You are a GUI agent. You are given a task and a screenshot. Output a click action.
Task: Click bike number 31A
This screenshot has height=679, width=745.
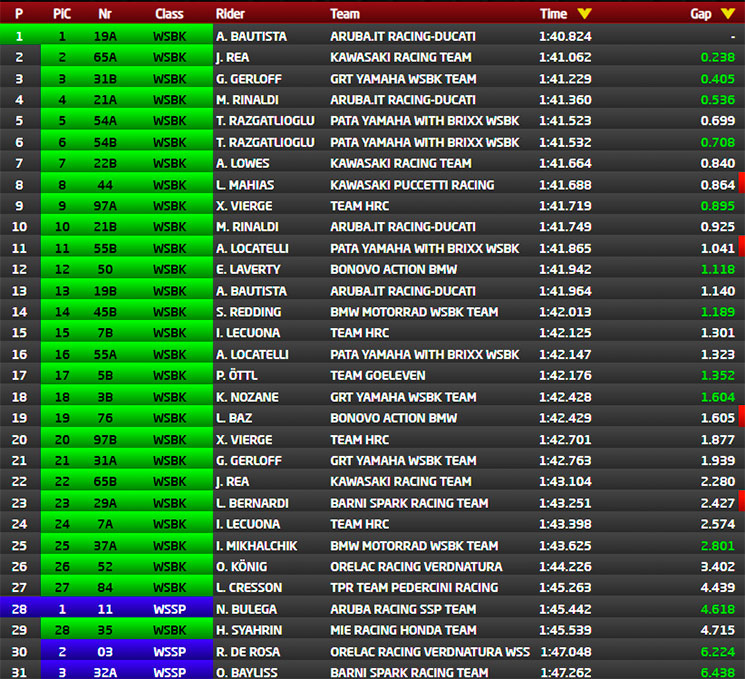coord(105,460)
